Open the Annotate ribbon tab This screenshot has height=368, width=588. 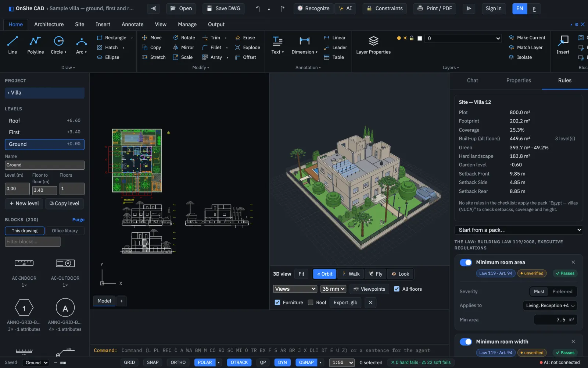(x=132, y=24)
